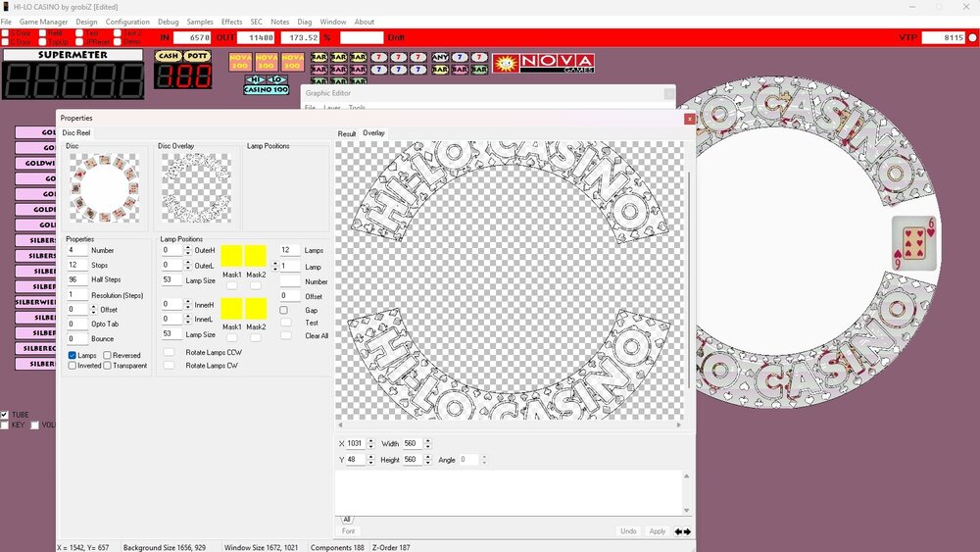Enable the Gap checkbox
The height and width of the screenshot is (552, 980).
284,310
